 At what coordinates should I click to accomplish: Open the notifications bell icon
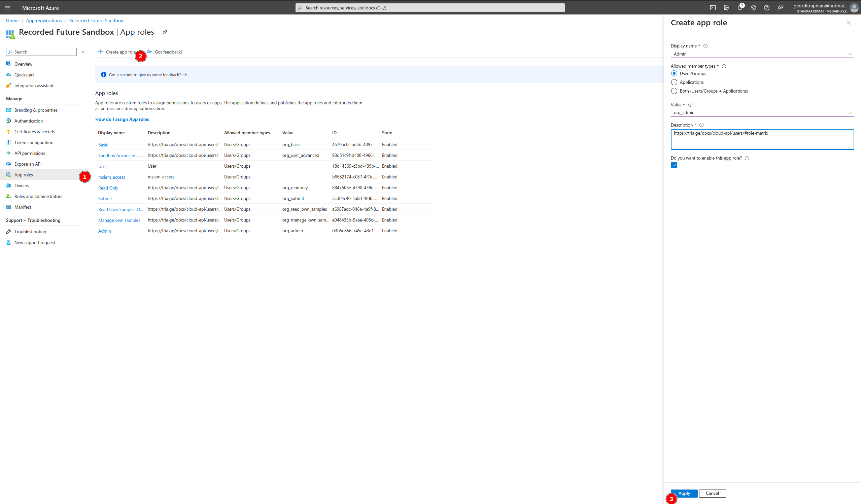739,8
